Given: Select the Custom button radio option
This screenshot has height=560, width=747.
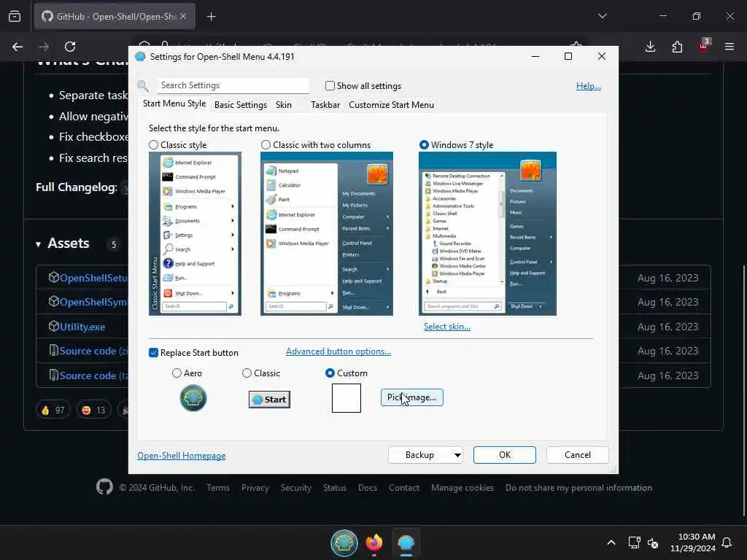Looking at the screenshot, I should 330,373.
